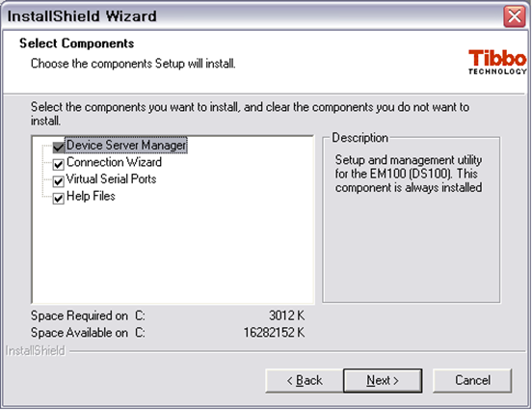Go to the previous step with Back
Image resolution: width=532 pixels, height=410 pixels.
click(x=305, y=380)
